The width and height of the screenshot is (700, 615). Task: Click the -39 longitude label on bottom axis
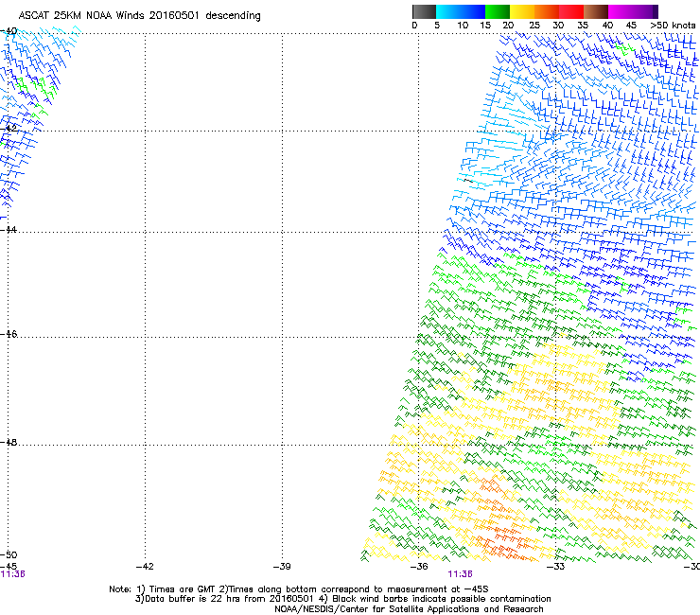pyautogui.click(x=282, y=567)
